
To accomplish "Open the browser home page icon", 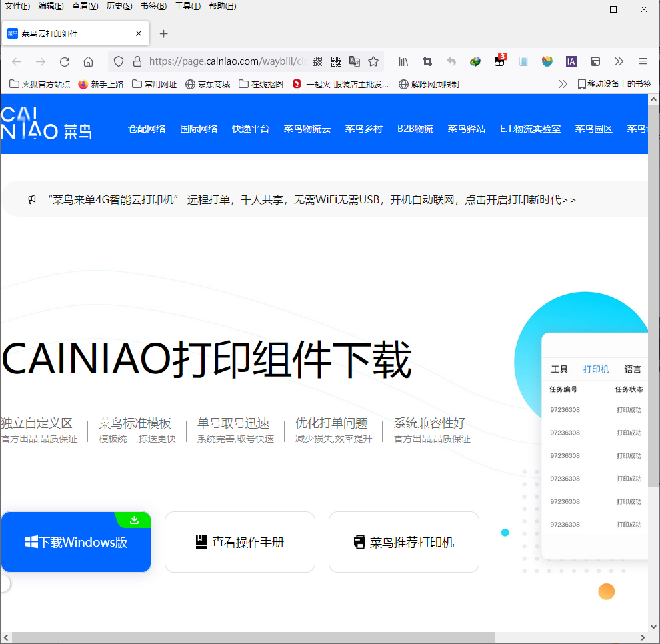I will (x=88, y=62).
